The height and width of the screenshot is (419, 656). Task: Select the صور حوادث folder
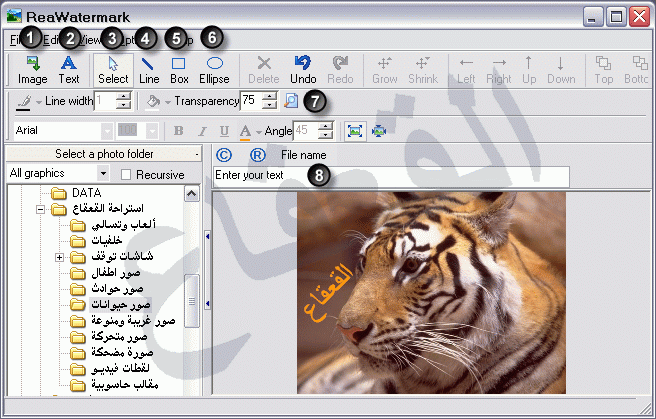pos(117,289)
